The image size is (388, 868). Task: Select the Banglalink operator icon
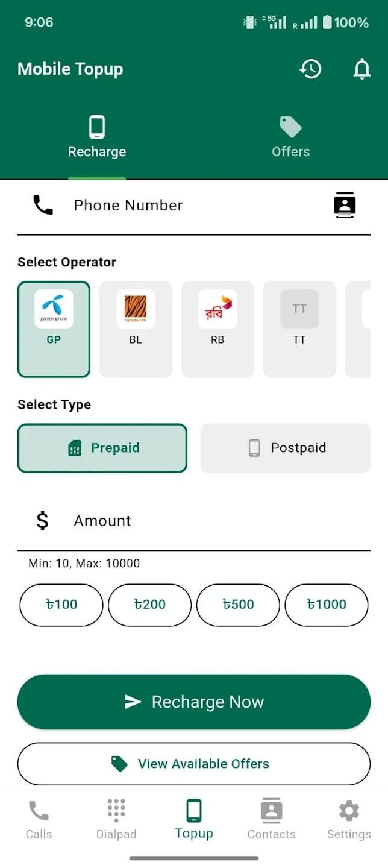point(136,329)
